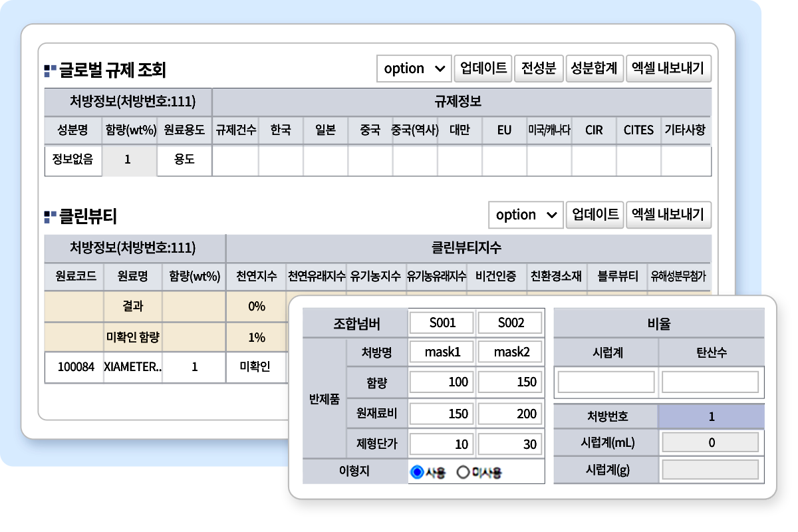This screenshot has height=532, width=798.
Task: Click 업데이트 button in 클린뷰티 section
Action: tap(595, 215)
